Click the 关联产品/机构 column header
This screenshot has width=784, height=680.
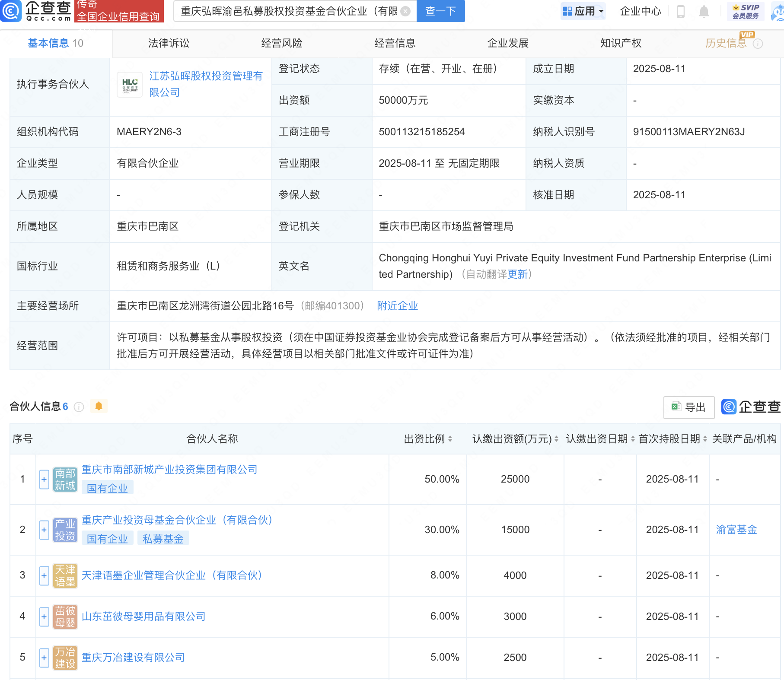pos(744,439)
